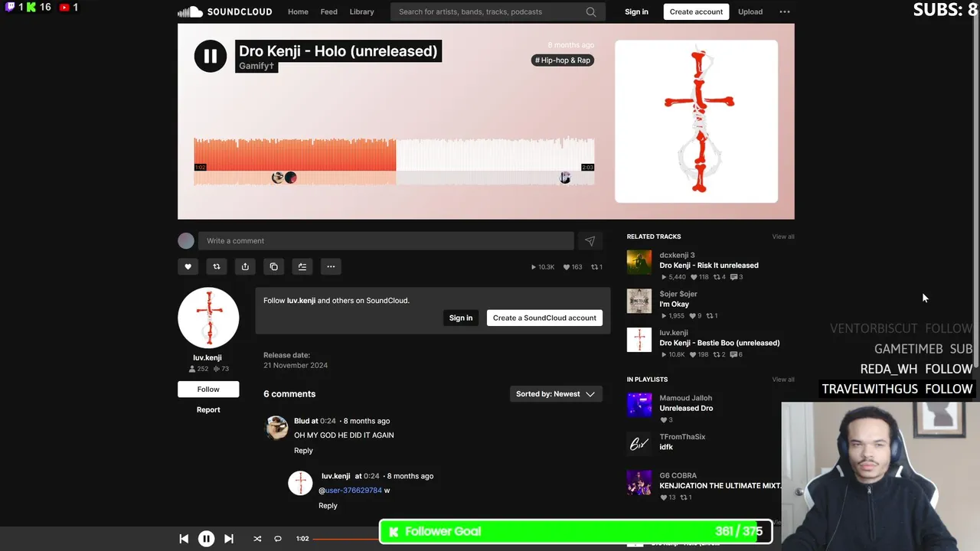Click the SoundCloud logo
The width and height of the screenshot is (980, 551).
224,11
